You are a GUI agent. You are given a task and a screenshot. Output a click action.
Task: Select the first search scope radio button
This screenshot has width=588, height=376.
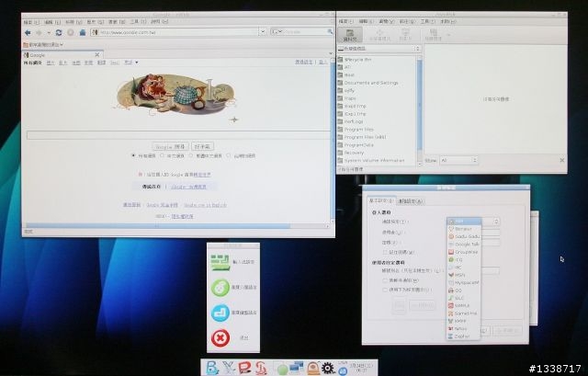coord(133,155)
